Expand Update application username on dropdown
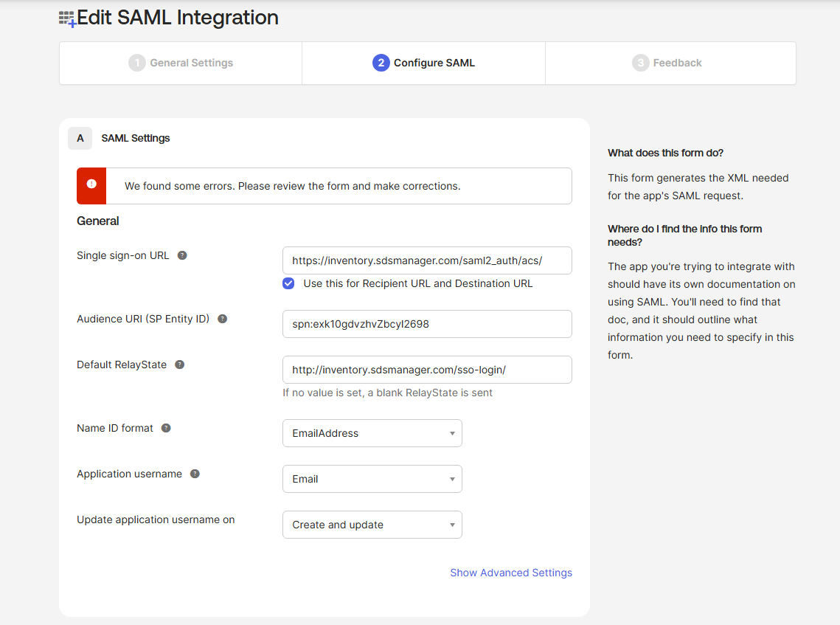Screen dimensions: 840x625 372,525
